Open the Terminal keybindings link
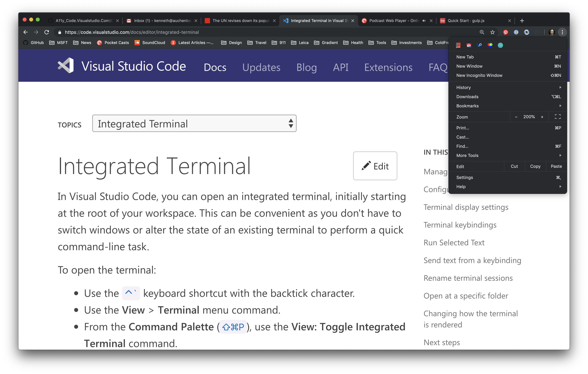The height and width of the screenshot is (374, 588). 460,225
